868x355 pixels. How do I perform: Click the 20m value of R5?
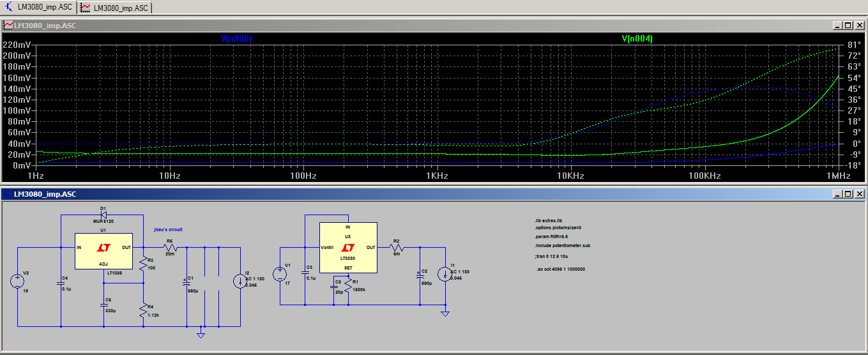pos(170,253)
